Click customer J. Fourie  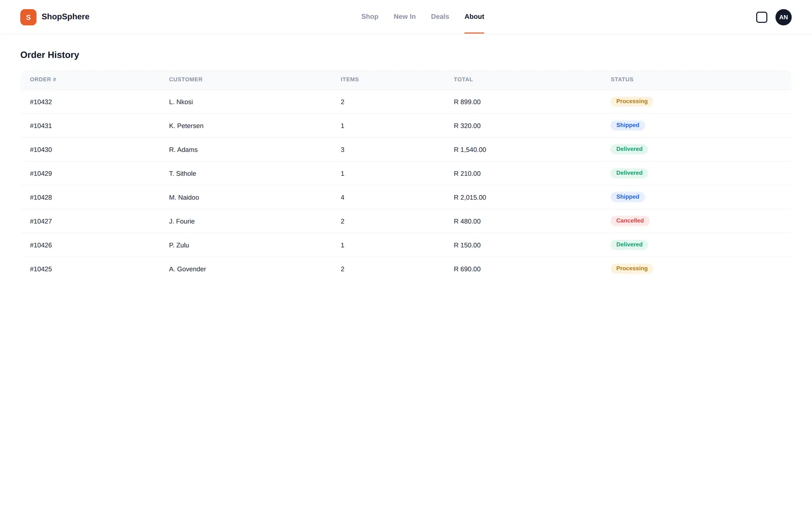pos(182,221)
